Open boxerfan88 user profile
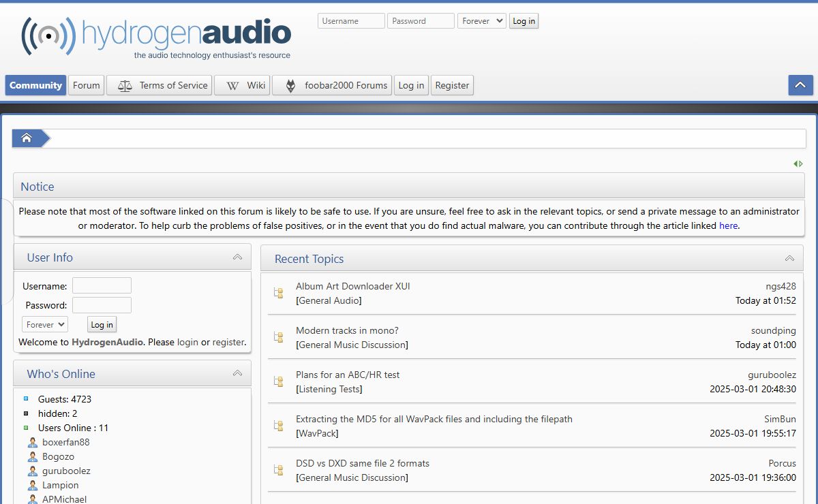The height and width of the screenshot is (504, 818). click(66, 442)
